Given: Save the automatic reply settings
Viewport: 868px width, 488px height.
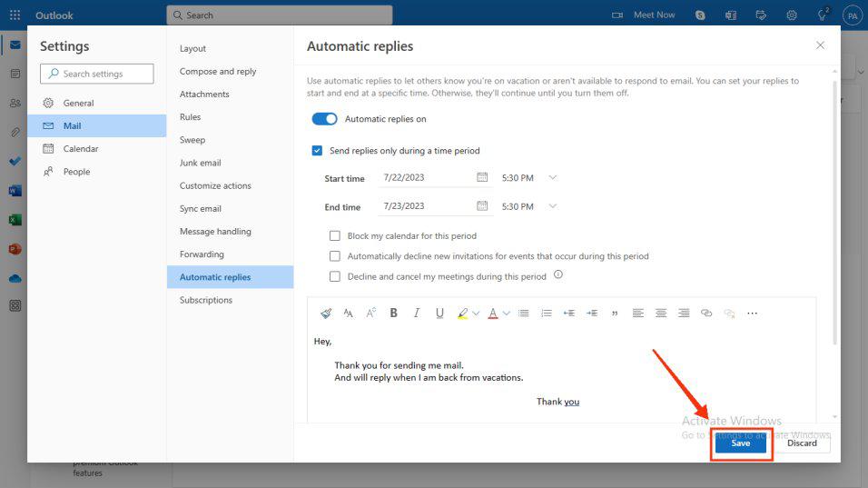Looking at the screenshot, I should click(x=741, y=443).
